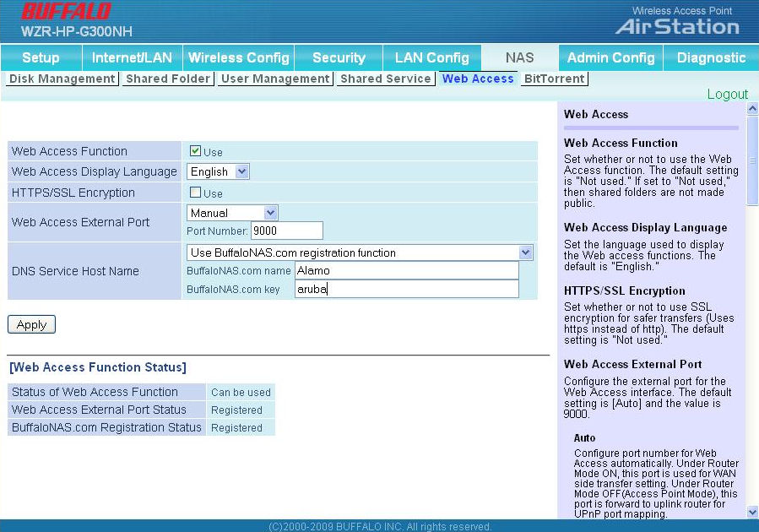Expand DNS service registration function dropdown

(x=360, y=252)
